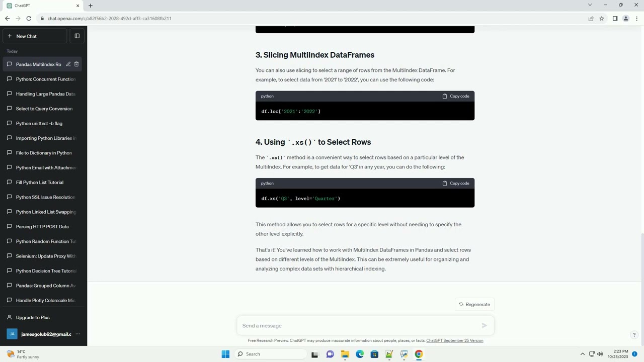644x362 pixels.
Task: Go back with browser back arrow
Action: pos(7,19)
